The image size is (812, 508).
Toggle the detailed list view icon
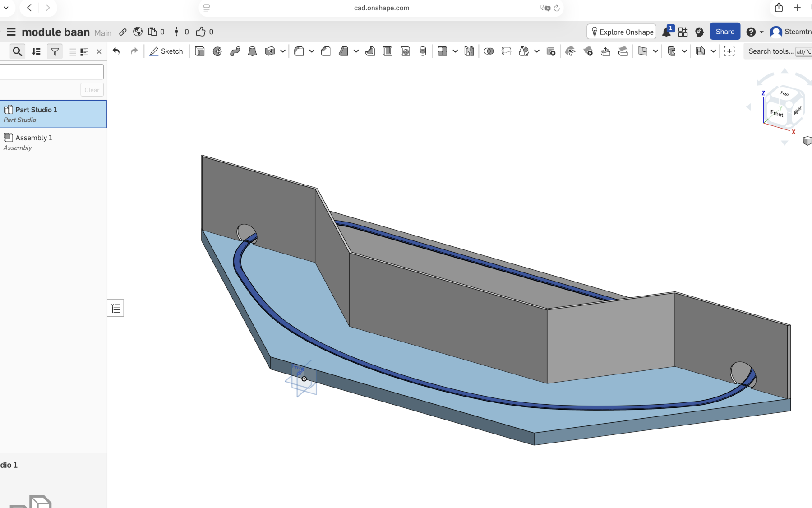[x=84, y=52]
